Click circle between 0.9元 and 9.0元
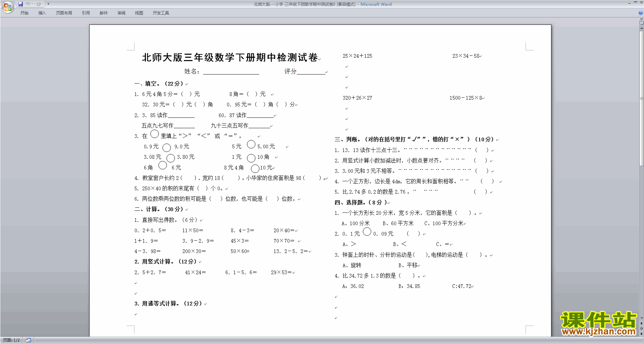 tap(167, 148)
